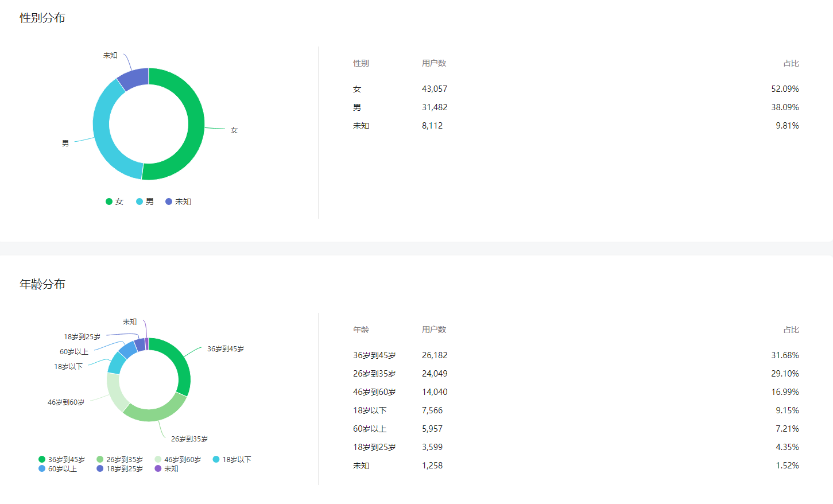
Task: Toggle the 36岁到45岁 legend entry
Action: [x=62, y=459]
